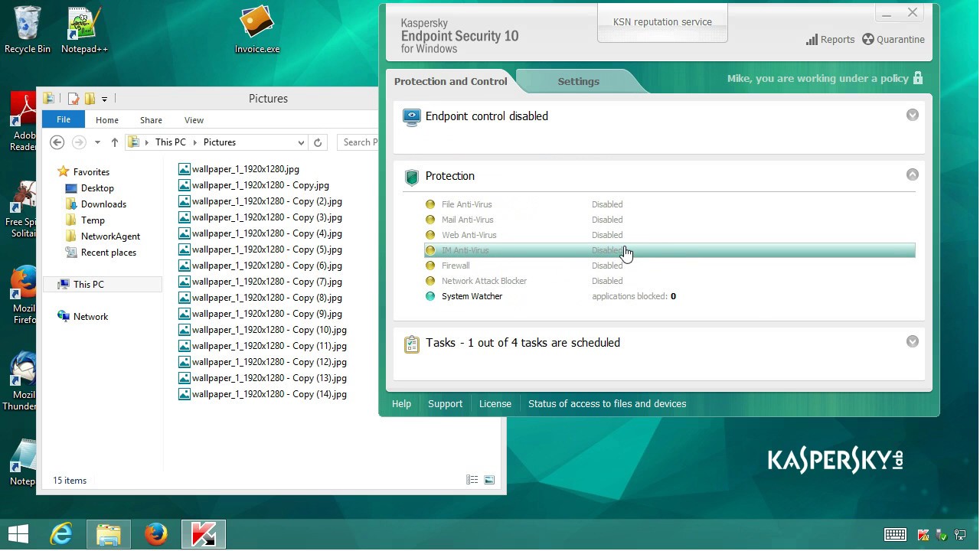Go up one folder level in Explorer
Image resolution: width=980 pixels, height=551 pixels.
coord(114,142)
